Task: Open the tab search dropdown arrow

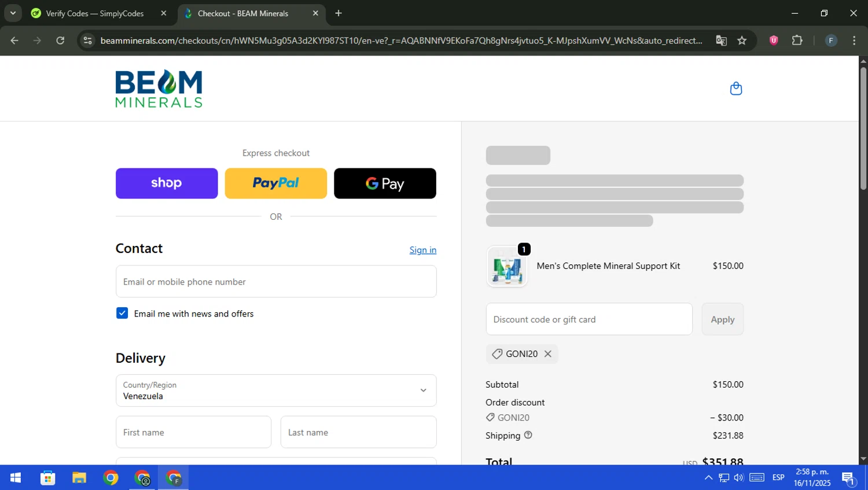Action: [x=13, y=13]
